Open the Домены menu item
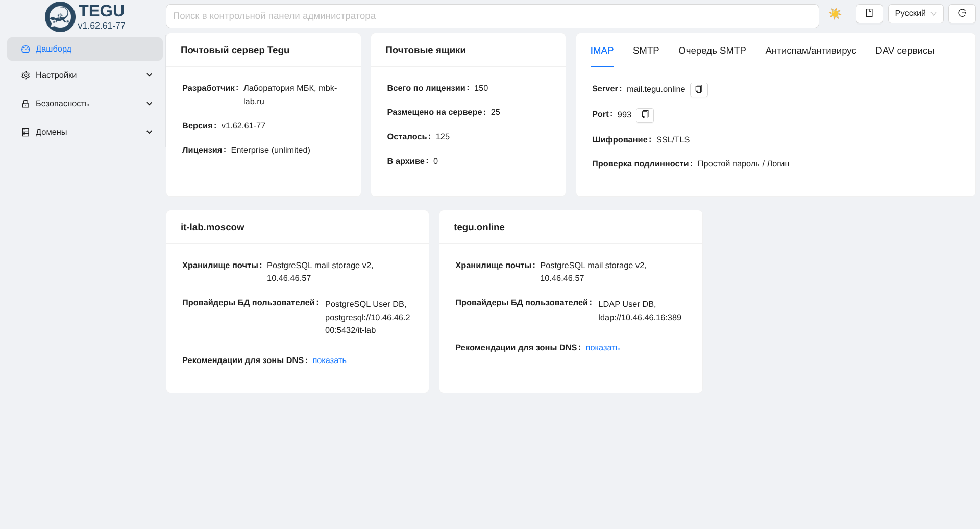 pyautogui.click(x=85, y=132)
